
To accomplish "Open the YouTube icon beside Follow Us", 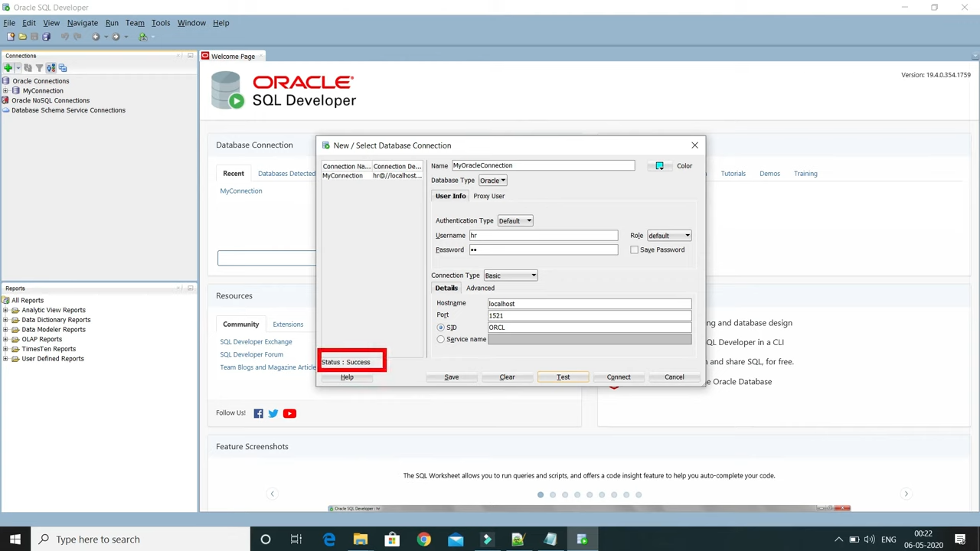I will pyautogui.click(x=289, y=413).
